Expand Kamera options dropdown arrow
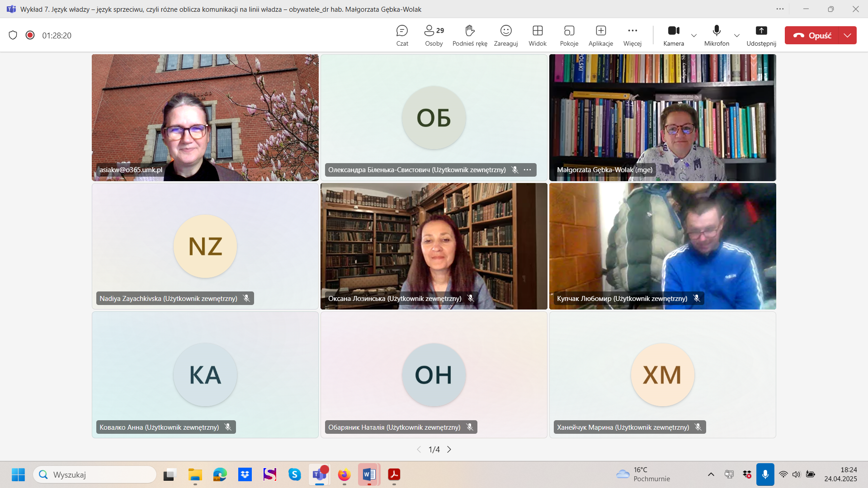 [x=694, y=36]
